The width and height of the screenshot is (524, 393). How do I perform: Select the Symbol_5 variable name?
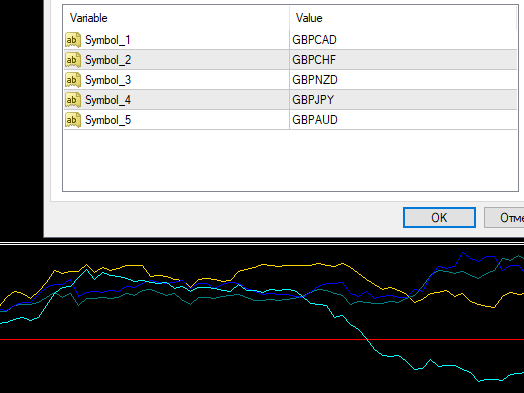pyautogui.click(x=108, y=120)
